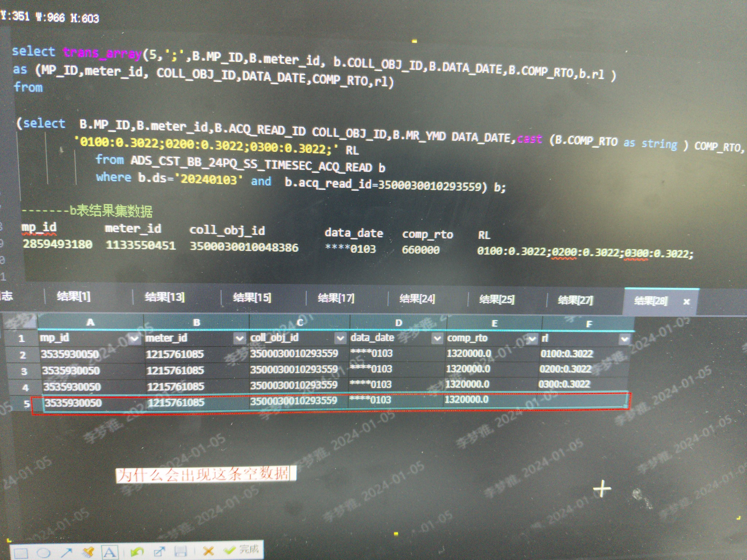Select row header 5
Viewport: 747px width, 560px height.
[x=27, y=404]
